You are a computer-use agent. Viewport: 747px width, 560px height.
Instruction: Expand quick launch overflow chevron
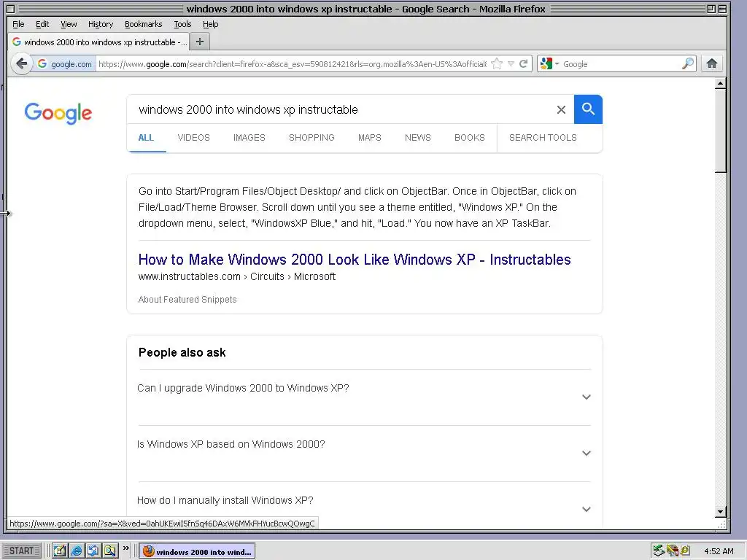[125, 548]
